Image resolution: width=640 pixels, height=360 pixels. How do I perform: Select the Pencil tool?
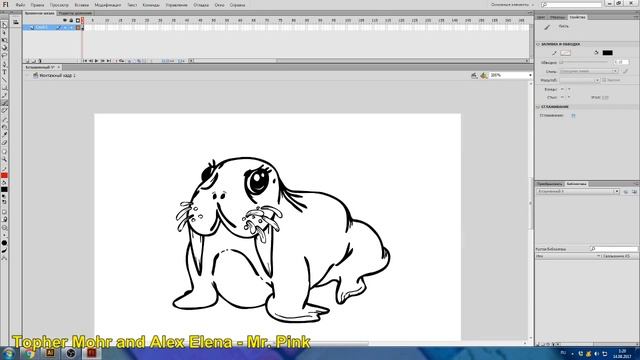[x=4, y=95]
